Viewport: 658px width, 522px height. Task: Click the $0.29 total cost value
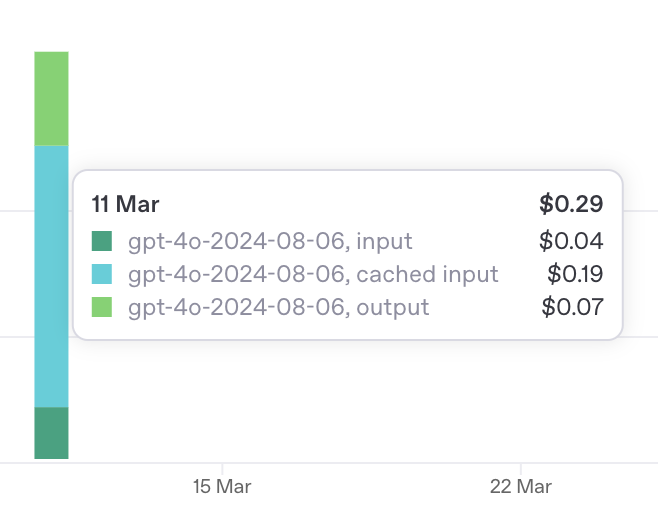[x=571, y=204]
